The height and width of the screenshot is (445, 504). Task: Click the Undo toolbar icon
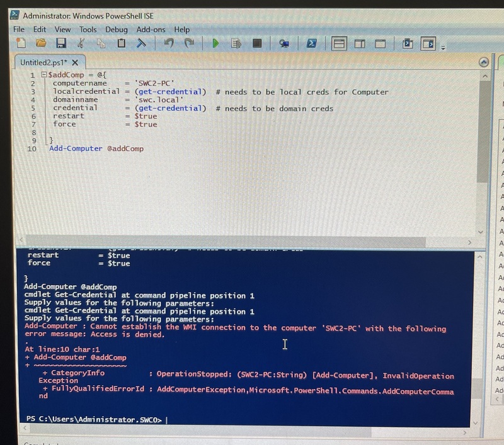coord(169,44)
